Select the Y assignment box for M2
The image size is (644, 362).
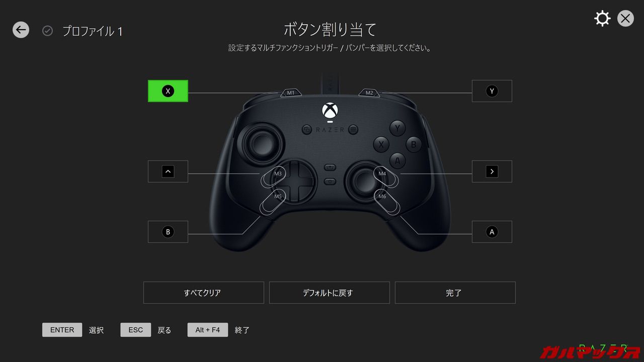click(x=492, y=91)
